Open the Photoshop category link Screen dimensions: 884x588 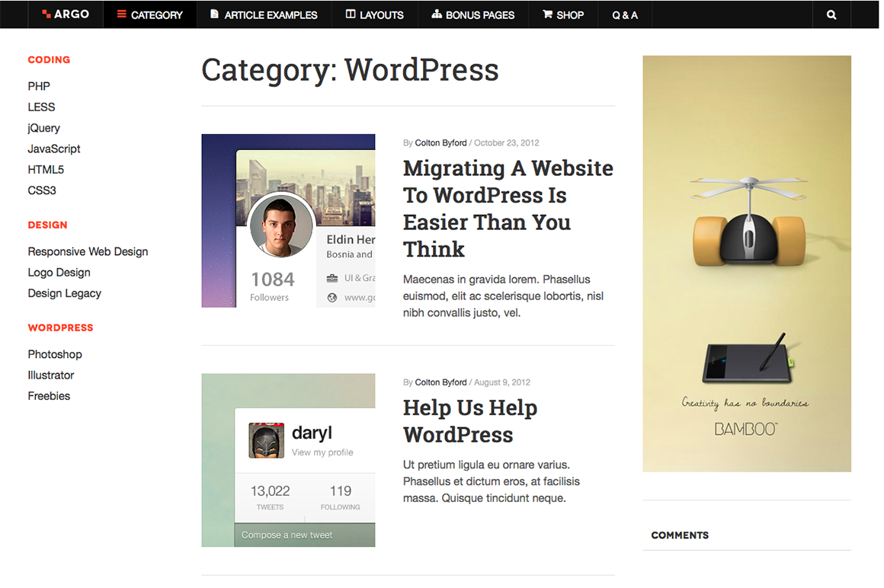[55, 354]
